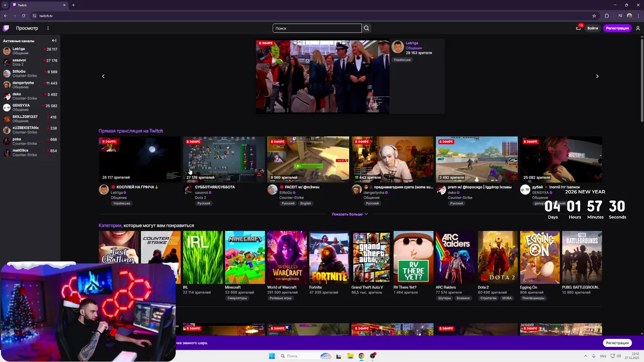Viewport: 644px width, 362px height.
Task: Collapse the Активные каналы sidebar
Action: point(54,41)
